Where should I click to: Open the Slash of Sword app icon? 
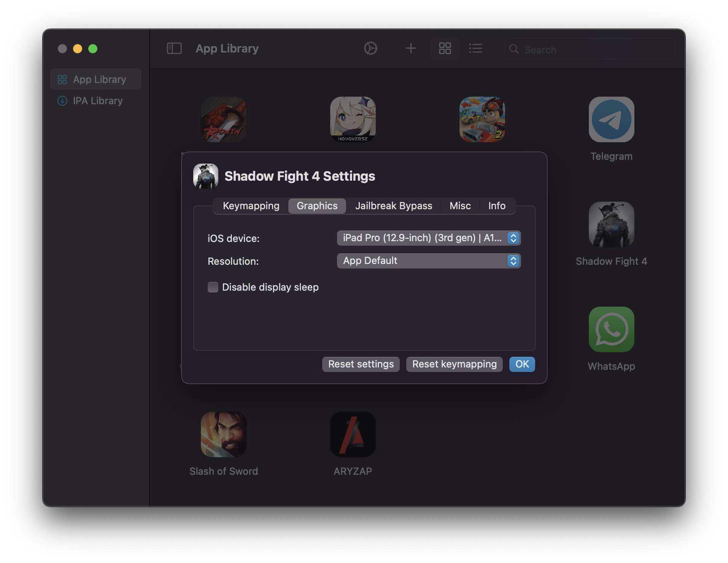(x=224, y=434)
